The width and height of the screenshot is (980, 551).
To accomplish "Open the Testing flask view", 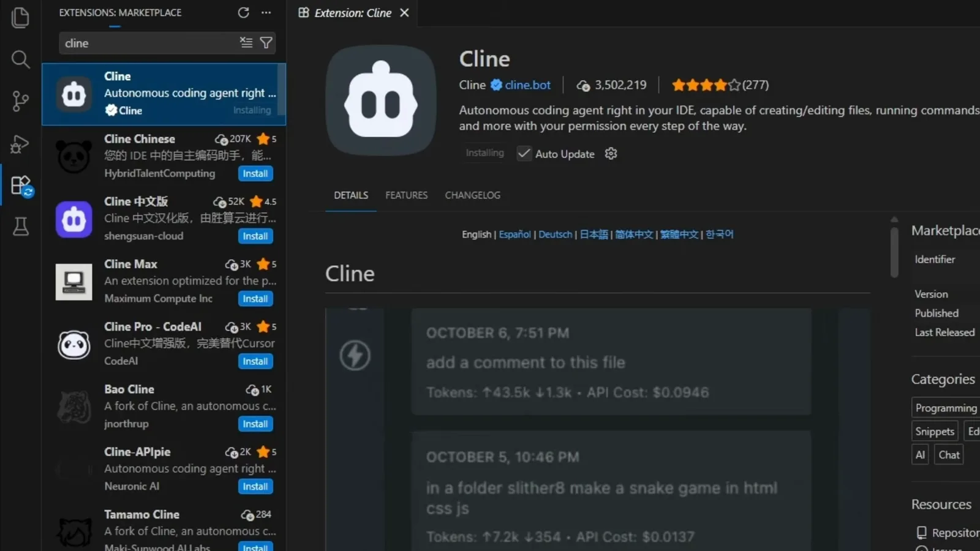I will (x=20, y=227).
